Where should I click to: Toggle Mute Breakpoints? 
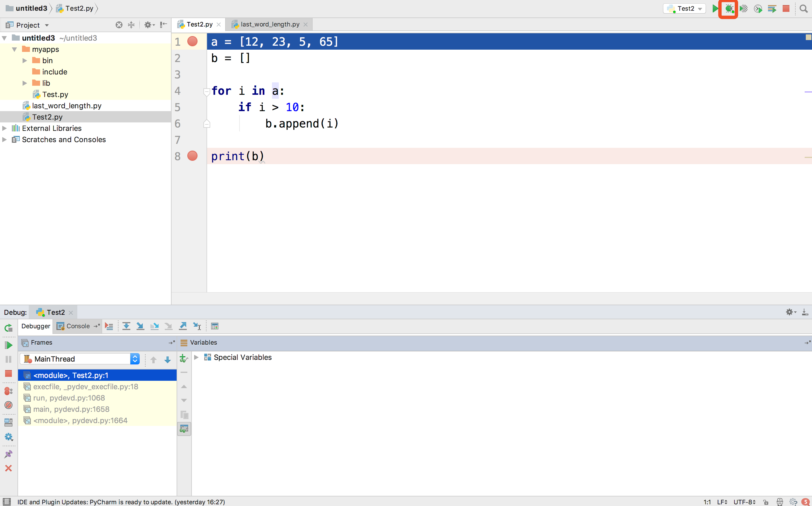[9, 405]
